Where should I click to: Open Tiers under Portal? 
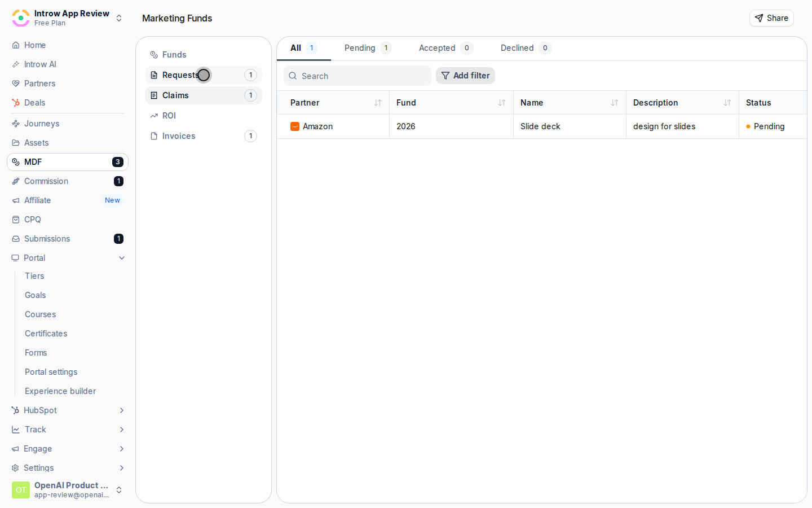point(34,276)
